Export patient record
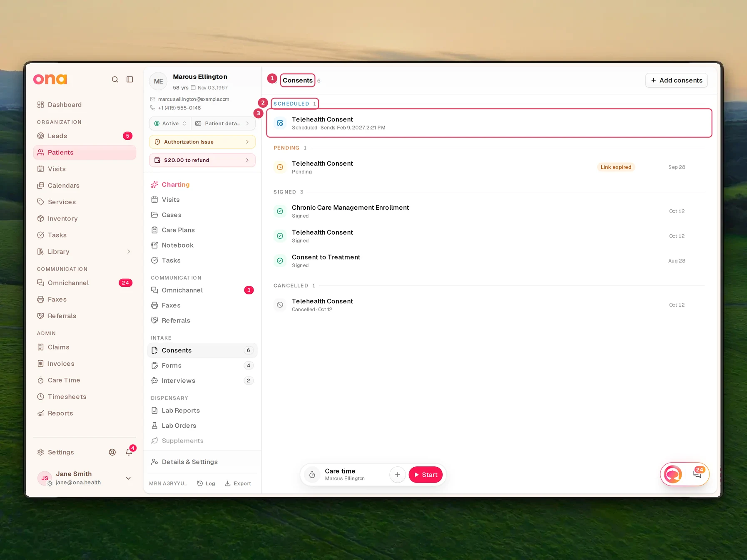Screen dimensions: 747x560 [238, 483]
